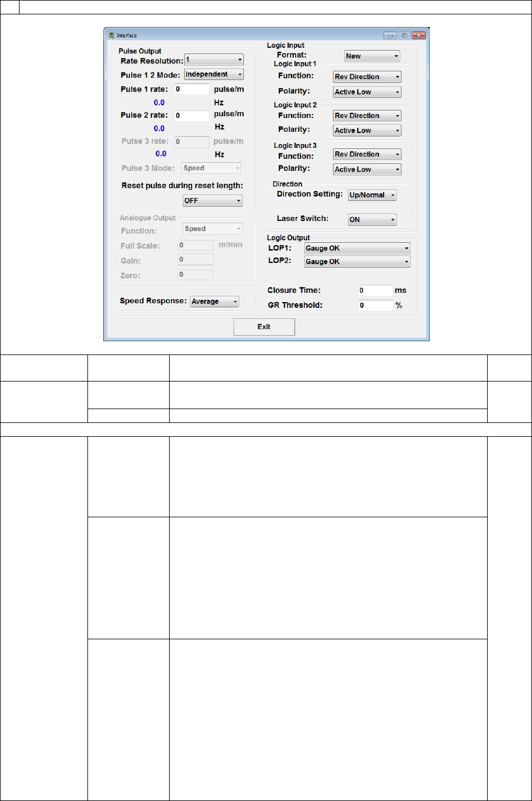Open the Pulse 1 2 Mode dropdown
Viewport: 532px width, 801px height.
pyautogui.click(x=213, y=74)
